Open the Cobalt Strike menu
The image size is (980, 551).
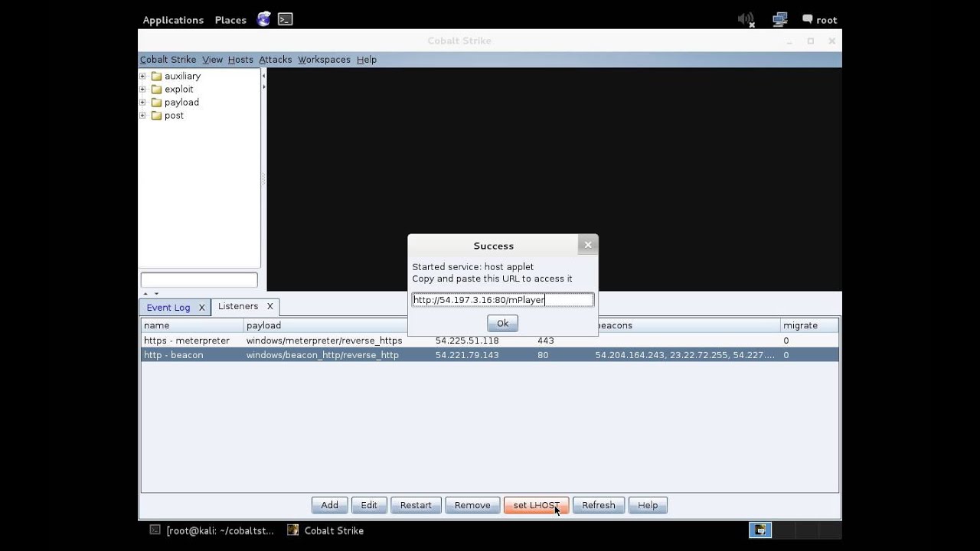(168, 60)
